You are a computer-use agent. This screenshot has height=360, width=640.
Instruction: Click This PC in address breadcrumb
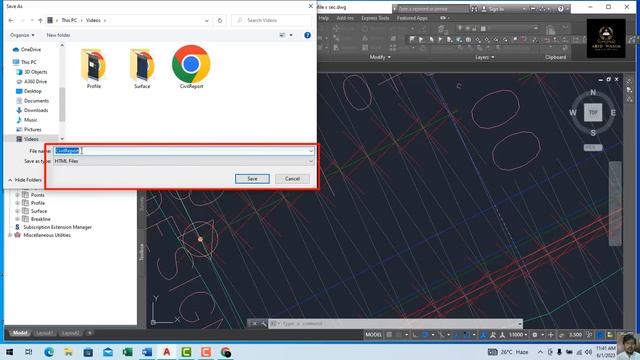(69, 20)
